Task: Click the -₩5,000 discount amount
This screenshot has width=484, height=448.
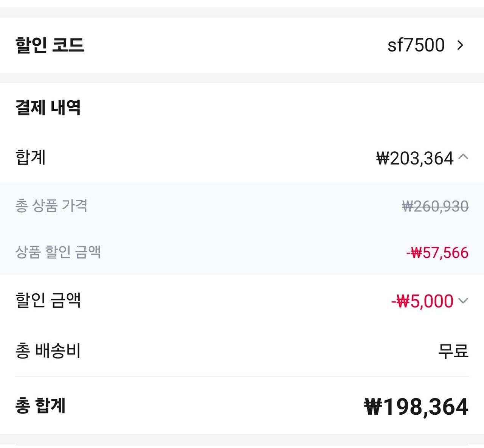Action: coord(422,301)
